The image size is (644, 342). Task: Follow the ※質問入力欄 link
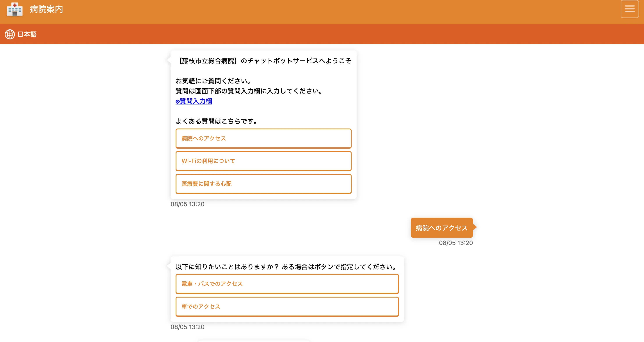194,101
